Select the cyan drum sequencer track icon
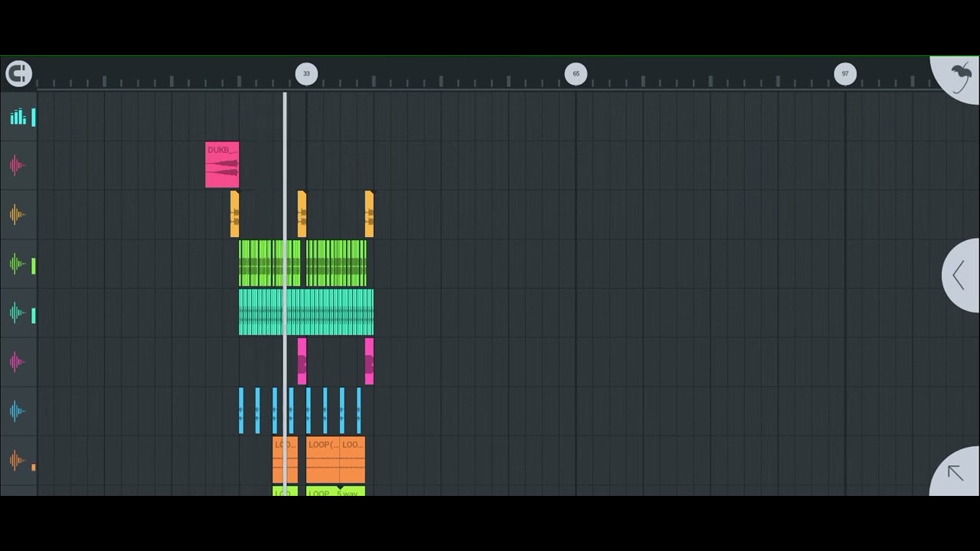 (x=18, y=117)
